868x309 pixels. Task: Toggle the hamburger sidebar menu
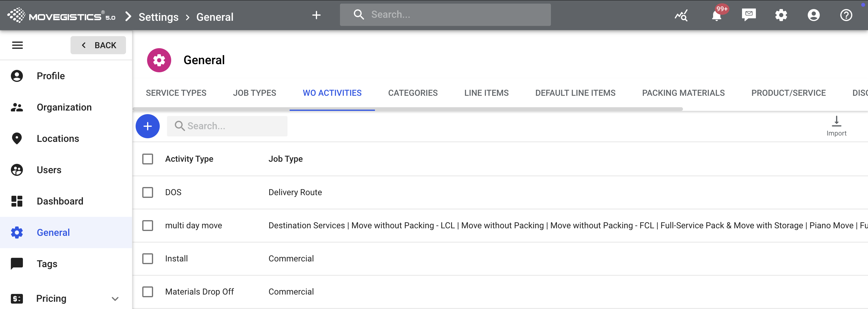click(x=17, y=45)
